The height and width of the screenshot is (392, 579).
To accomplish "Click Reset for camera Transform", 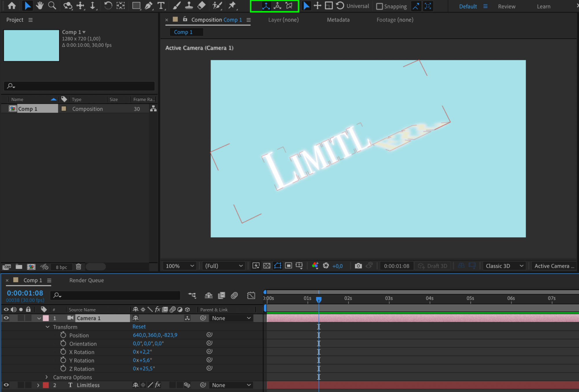I will (x=139, y=327).
